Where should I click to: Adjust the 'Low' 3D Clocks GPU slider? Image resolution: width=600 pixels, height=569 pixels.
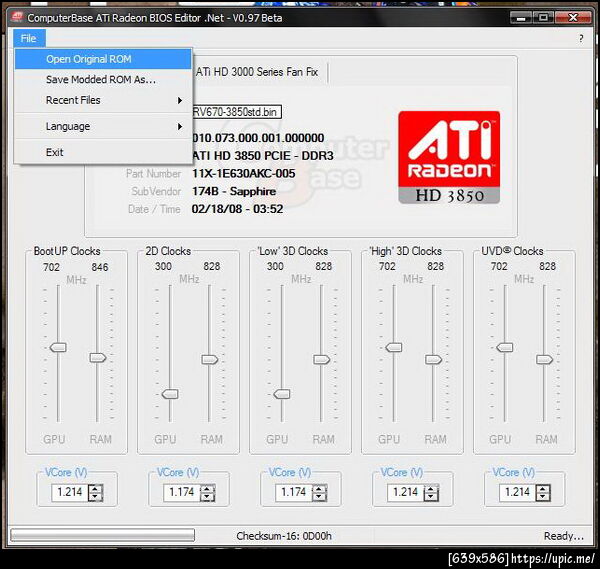click(x=282, y=394)
